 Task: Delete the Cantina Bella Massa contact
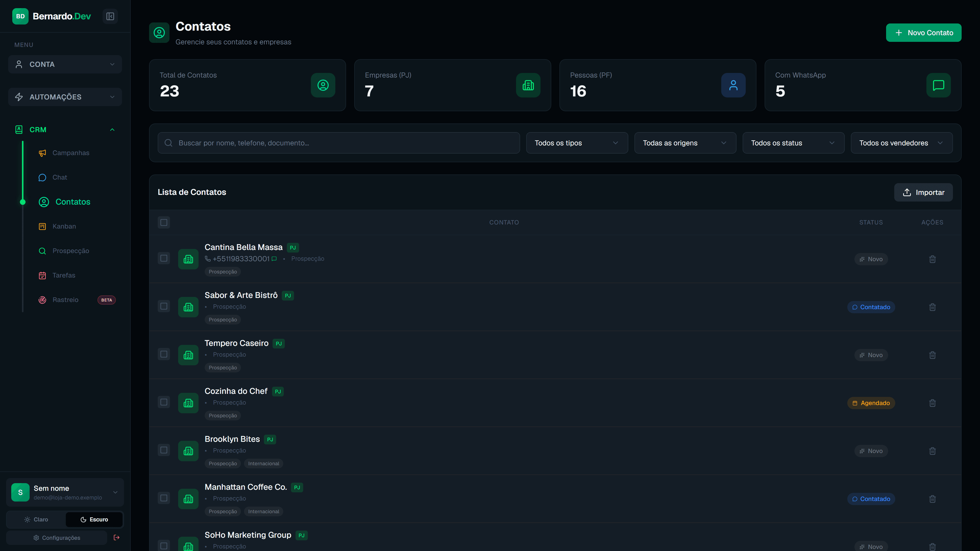(932, 259)
